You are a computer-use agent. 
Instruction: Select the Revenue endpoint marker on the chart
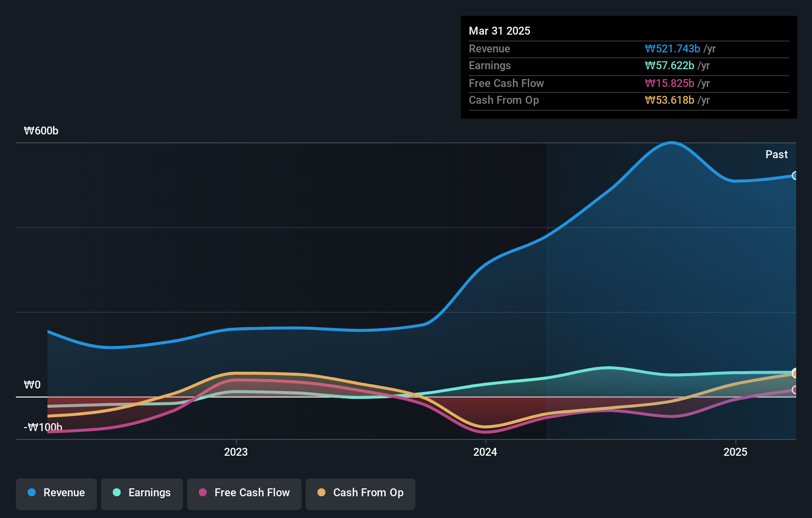[x=795, y=175]
